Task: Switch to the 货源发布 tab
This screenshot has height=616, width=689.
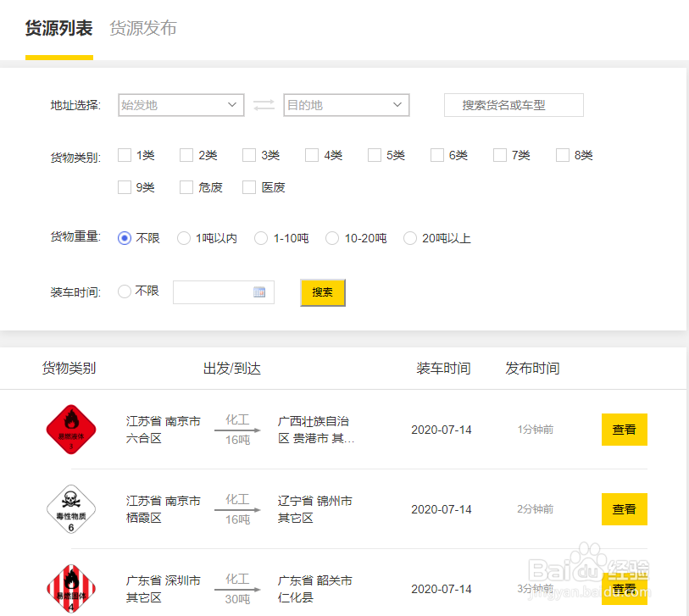Action: click(x=143, y=28)
